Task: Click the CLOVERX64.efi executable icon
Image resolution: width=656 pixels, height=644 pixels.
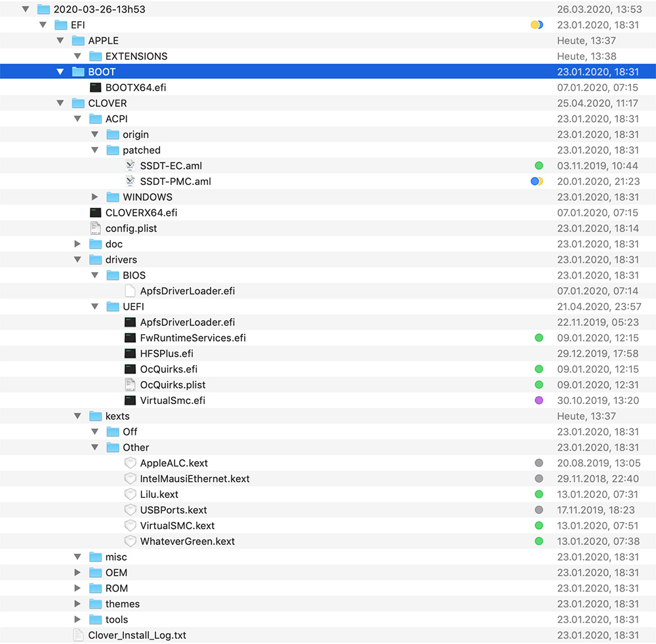Action: 96,212
